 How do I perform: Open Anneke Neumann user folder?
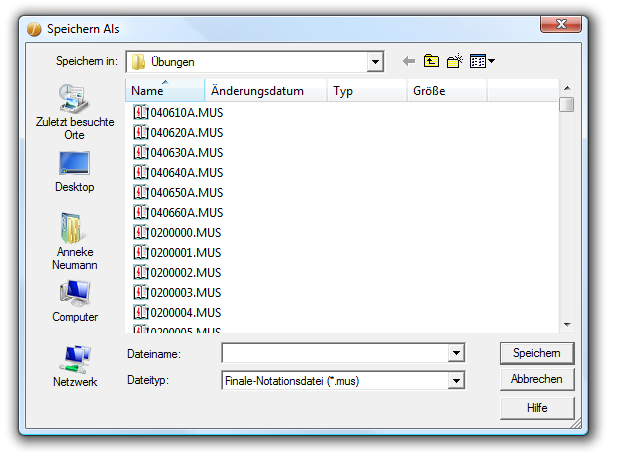[75, 240]
